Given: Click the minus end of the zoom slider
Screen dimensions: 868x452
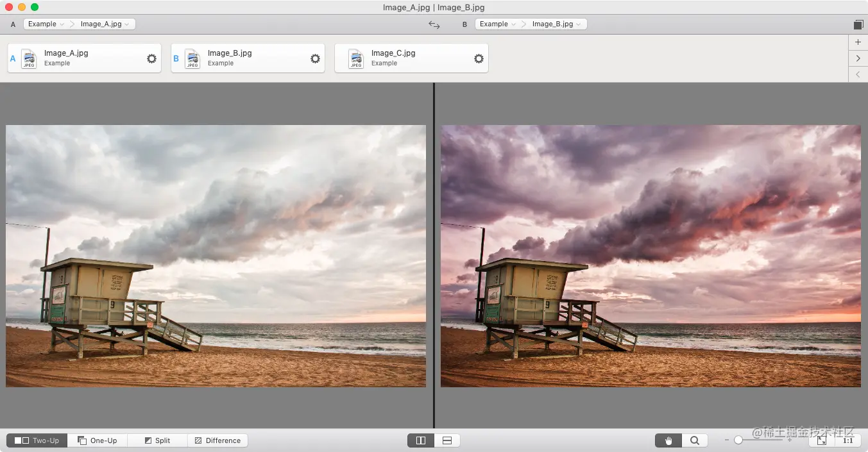Looking at the screenshot, I should 727,440.
